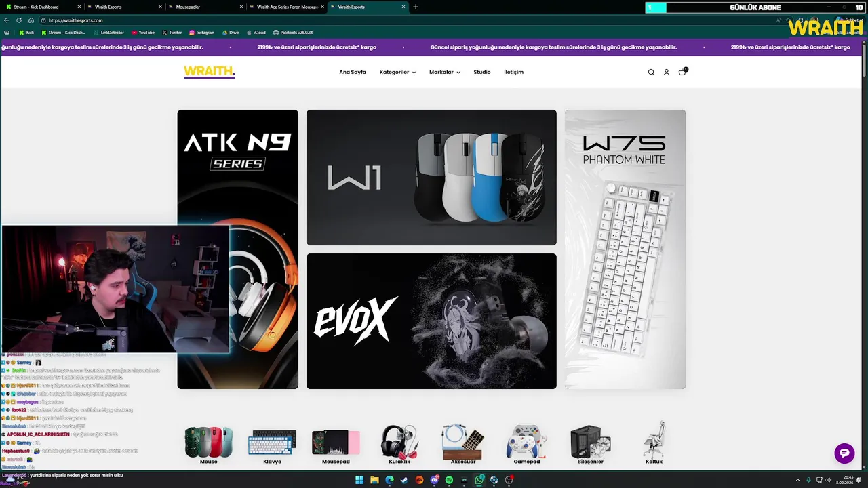
Task: Go back with the browser back arrow
Action: click(x=7, y=20)
